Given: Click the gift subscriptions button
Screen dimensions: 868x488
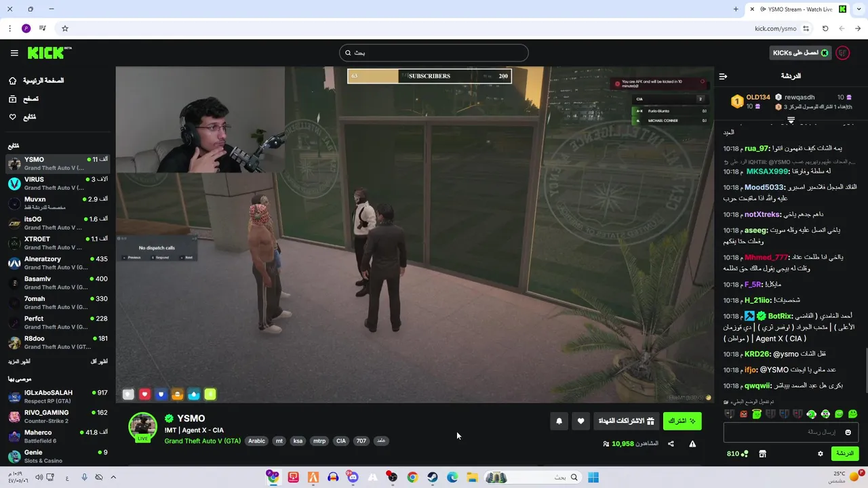Looking at the screenshot, I should pyautogui.click(x=626, y=421).
